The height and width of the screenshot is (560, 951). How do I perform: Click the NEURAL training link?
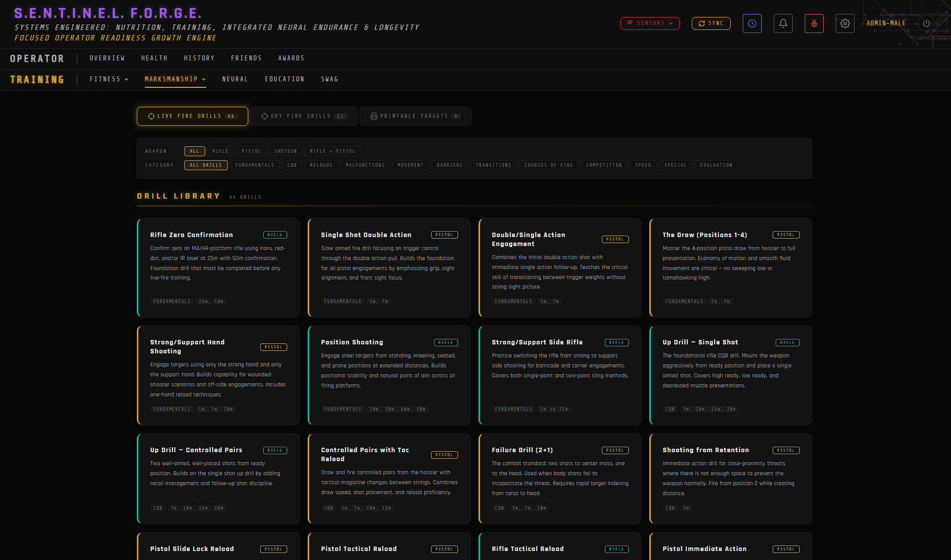235,79
